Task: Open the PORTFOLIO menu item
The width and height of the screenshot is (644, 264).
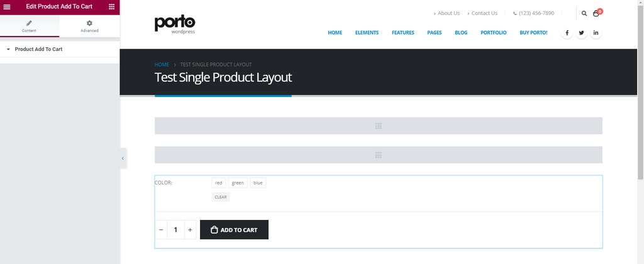Action: click(494, 33)
